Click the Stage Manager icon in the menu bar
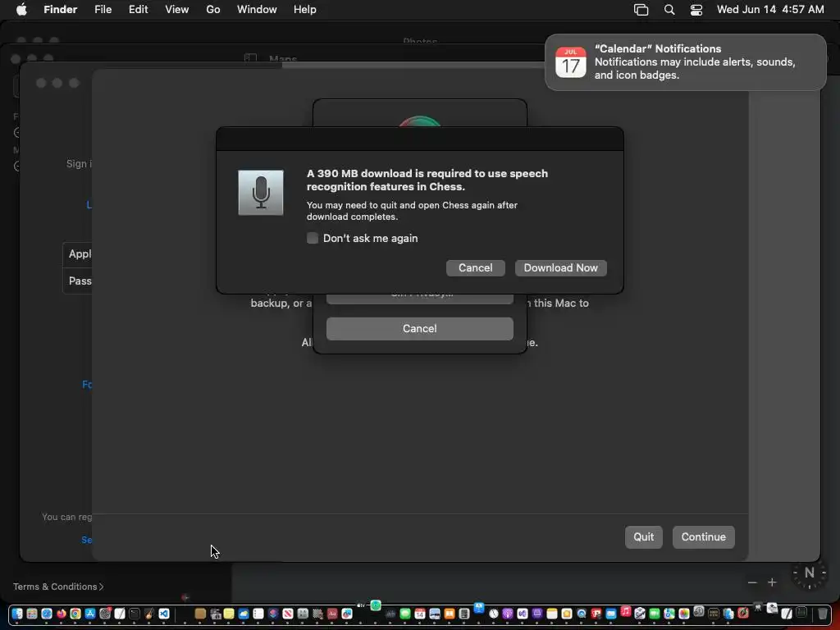Viewport: 840px width, 630px height. (x=641, y=10)
